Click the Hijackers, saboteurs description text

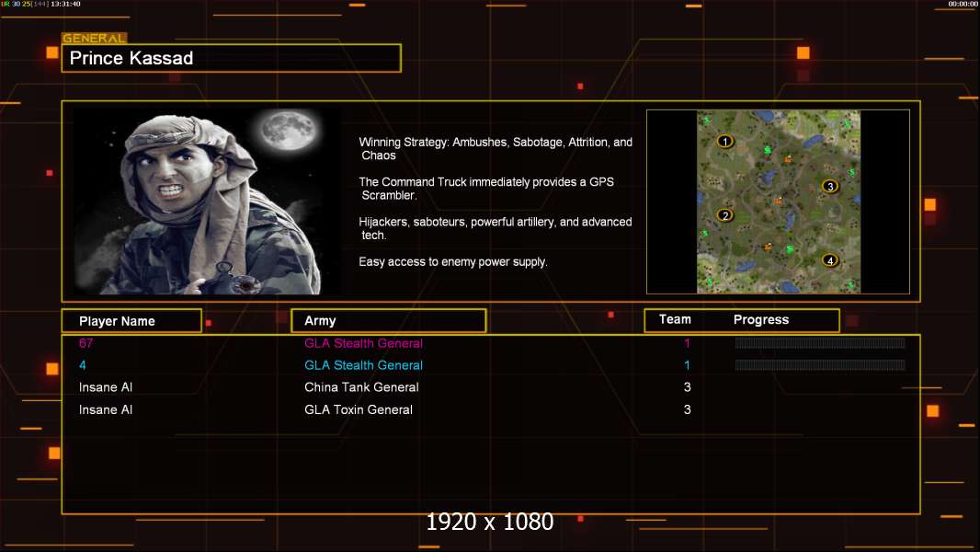tap(495, 228)
